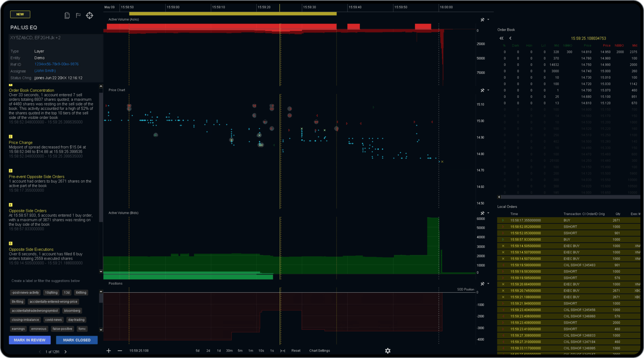This screenshot has width=644, height=358.
Task: Click MARK IN REVIEW button
Action: 30,340
